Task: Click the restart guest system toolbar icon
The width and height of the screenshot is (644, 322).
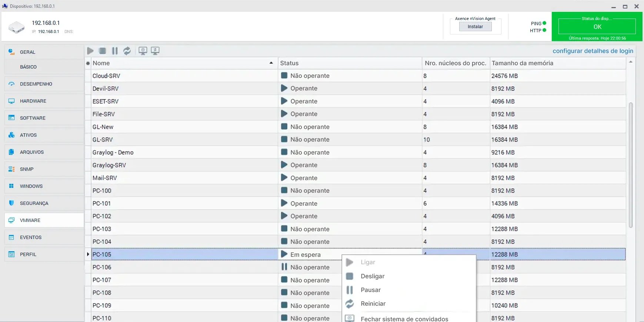Action: point(155,51)
